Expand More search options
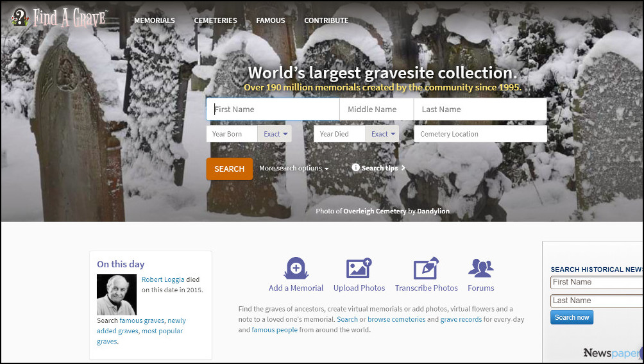644x364 pixels. [294, 169]
